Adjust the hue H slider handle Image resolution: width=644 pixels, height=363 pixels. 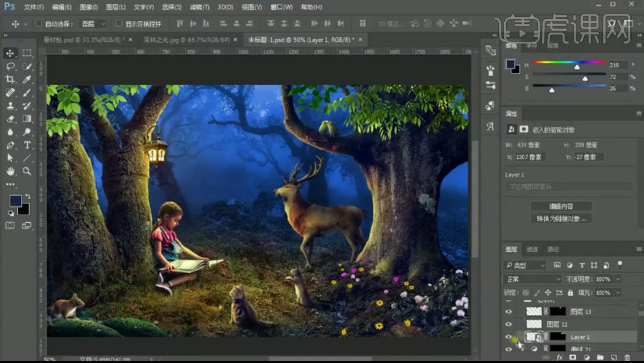pos(577,66)
